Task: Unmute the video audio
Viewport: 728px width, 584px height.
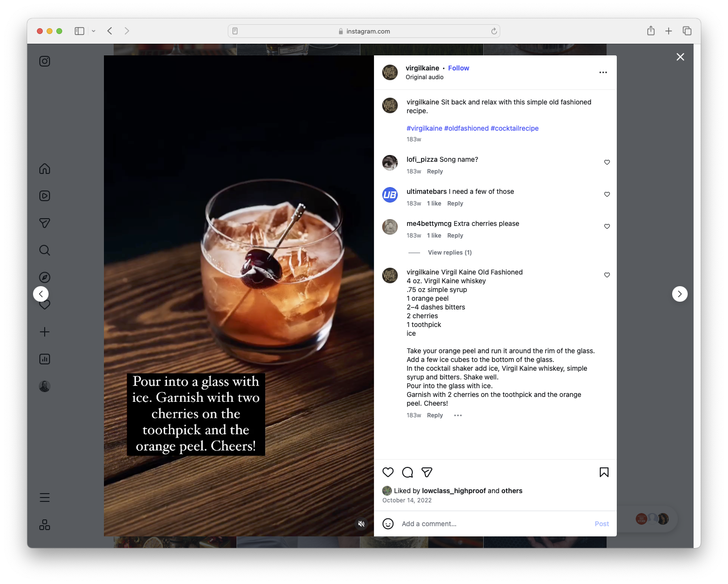Action: [361, 523]
